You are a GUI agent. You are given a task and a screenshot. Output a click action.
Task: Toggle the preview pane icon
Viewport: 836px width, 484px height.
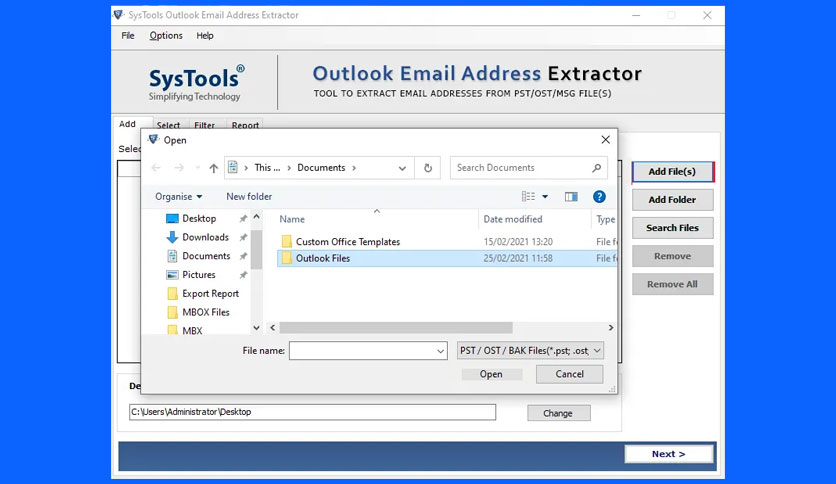point(571,197)
